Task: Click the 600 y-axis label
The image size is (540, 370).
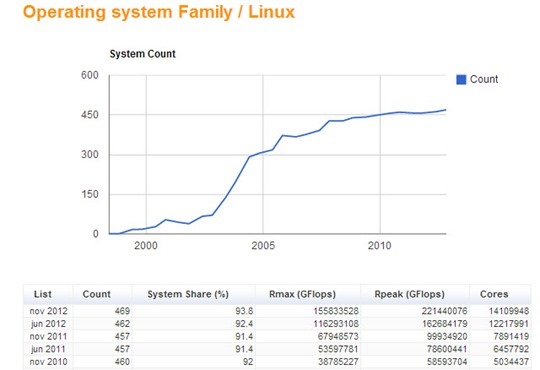Action: pyautogui.click(x=90, y=75)
